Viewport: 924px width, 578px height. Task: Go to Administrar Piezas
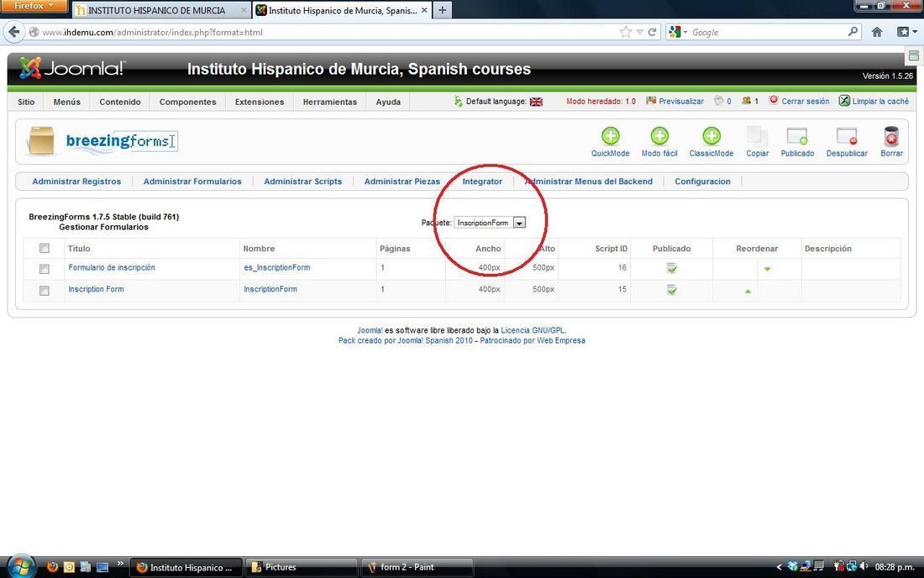click(402, 181)
